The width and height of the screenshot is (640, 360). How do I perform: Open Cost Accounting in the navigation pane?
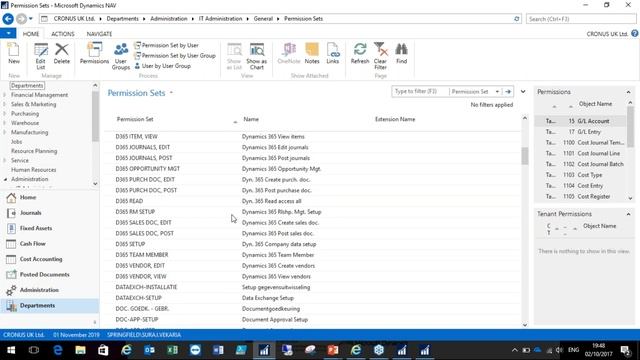(x=41, y=259)
